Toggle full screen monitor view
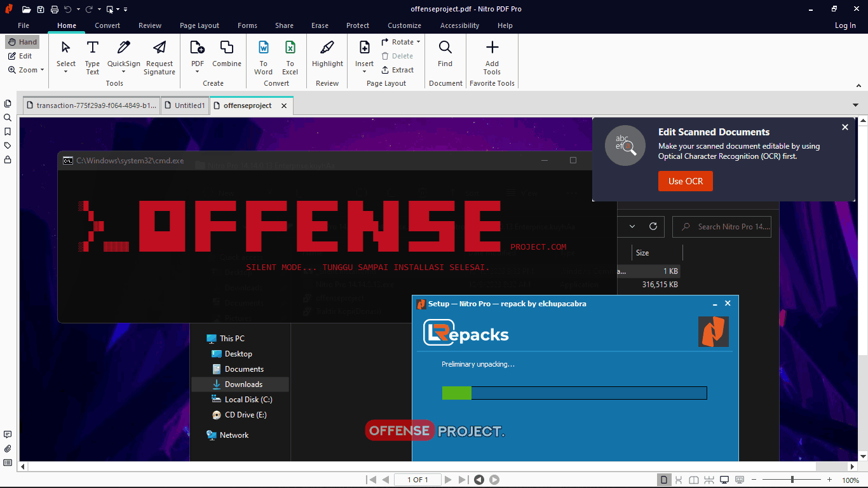Viewport: 868px width, 488px height. (724, 480)
